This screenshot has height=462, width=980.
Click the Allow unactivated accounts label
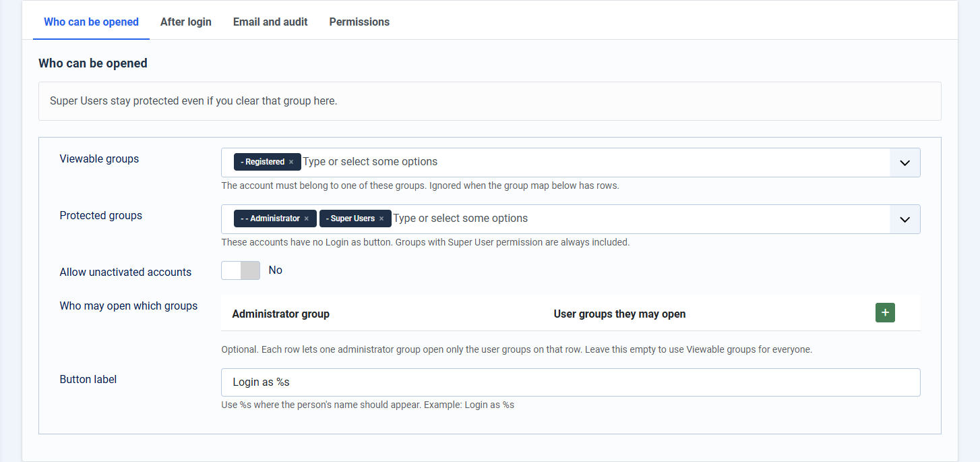[125, 272]
